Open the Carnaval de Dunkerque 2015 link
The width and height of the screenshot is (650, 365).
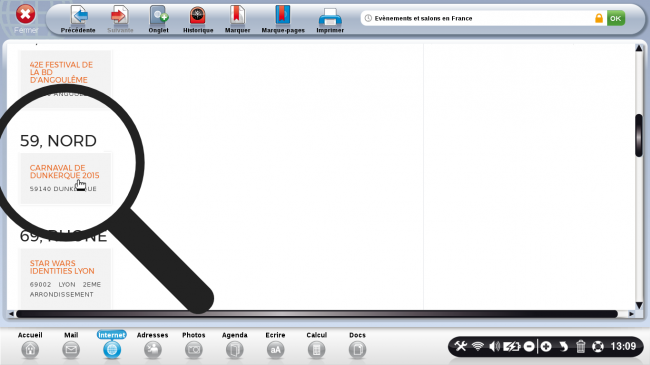tap(64, 172)
